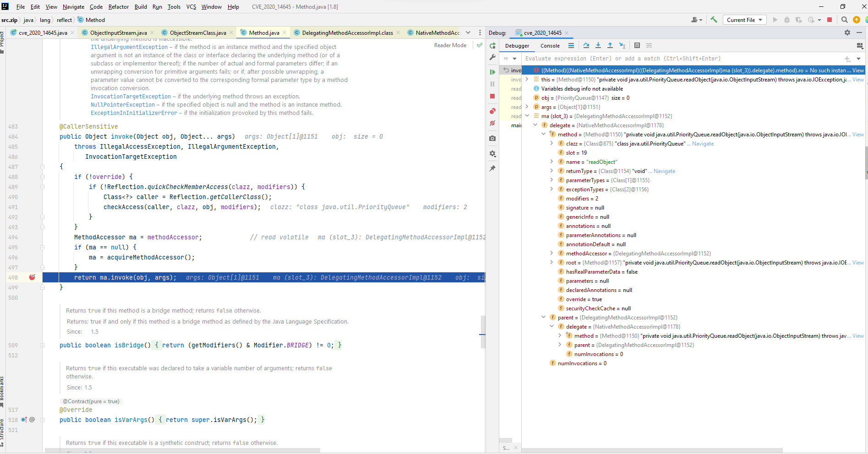The width and height of the screenshot is (868, 454).
Task: Open Debug tool window gear options
Action: coord(847,32)
